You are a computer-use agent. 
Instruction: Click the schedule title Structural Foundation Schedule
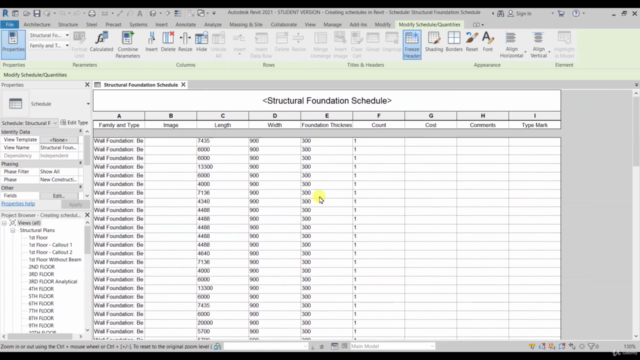click(x=327, y=100)
